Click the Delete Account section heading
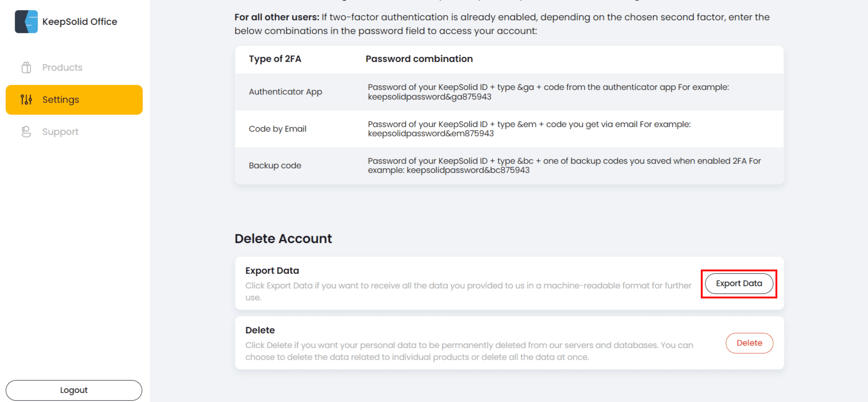 [283, 238]
